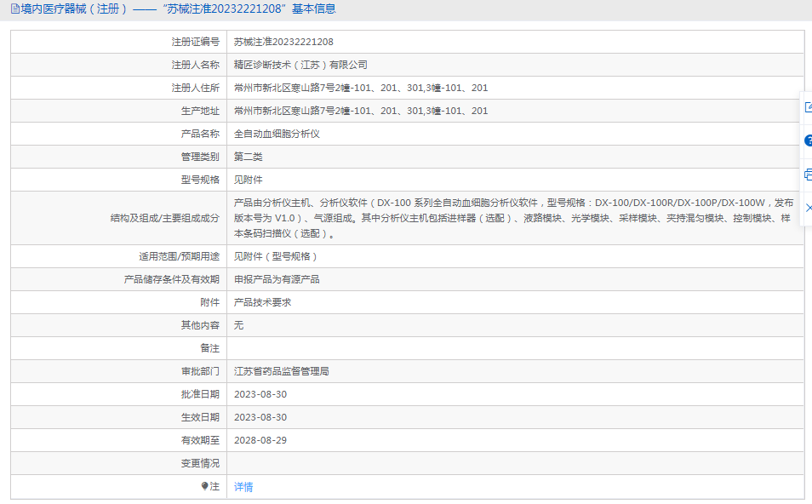Click the 结构及组成 description paragraph
This screenshot has height=504, width=812.
click(x=513, y=218)
